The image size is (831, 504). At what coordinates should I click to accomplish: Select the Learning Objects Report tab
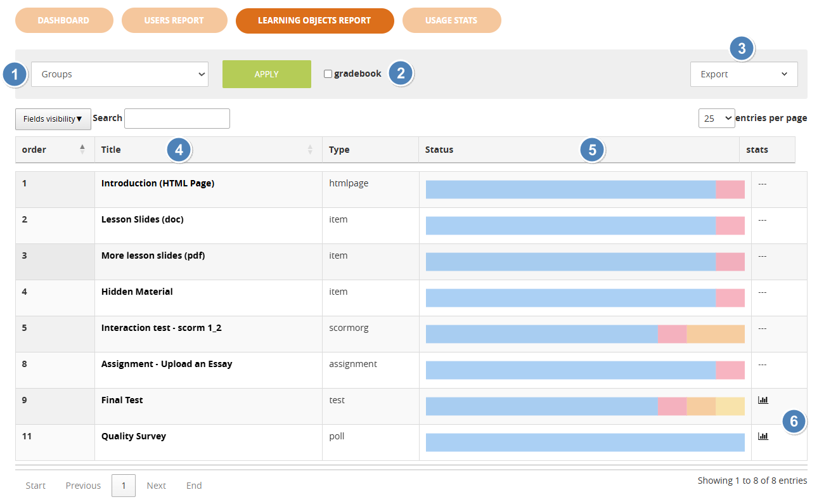(x=314, y=20)
